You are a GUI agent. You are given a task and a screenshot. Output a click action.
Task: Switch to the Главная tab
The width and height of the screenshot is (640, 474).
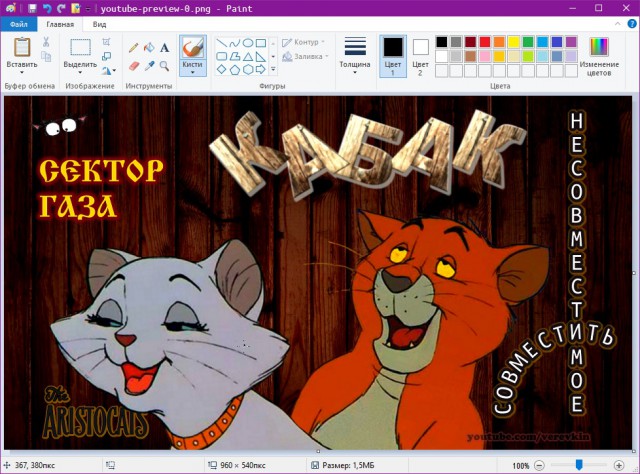click(x=60, y=24)
